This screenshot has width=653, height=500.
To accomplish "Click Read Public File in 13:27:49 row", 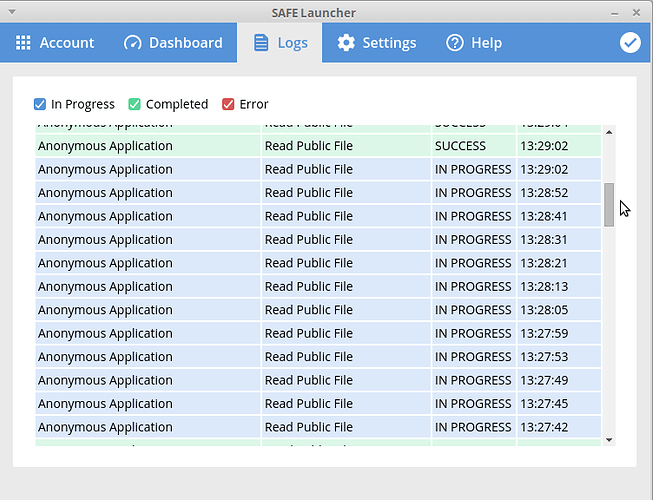I will pyautogui.click(x=309, y=380).
